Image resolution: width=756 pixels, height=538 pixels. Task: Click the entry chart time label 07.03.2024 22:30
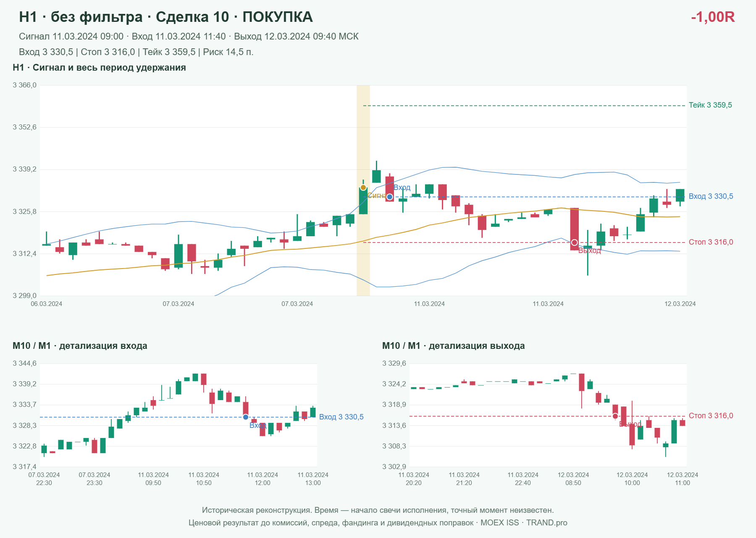coord(44,479)
